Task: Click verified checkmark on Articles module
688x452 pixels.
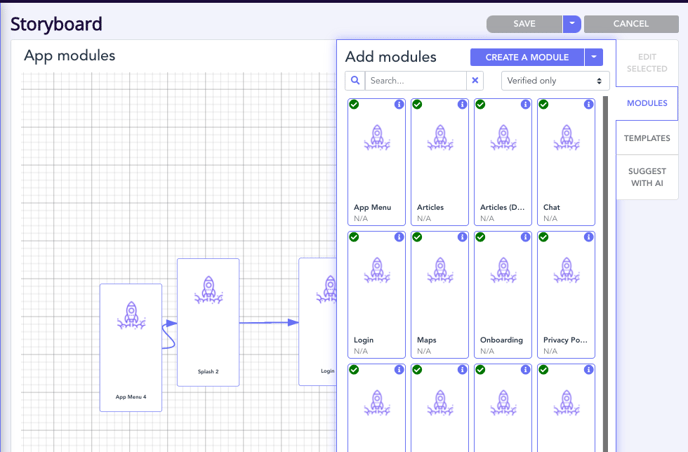Action: click(417, 104)
